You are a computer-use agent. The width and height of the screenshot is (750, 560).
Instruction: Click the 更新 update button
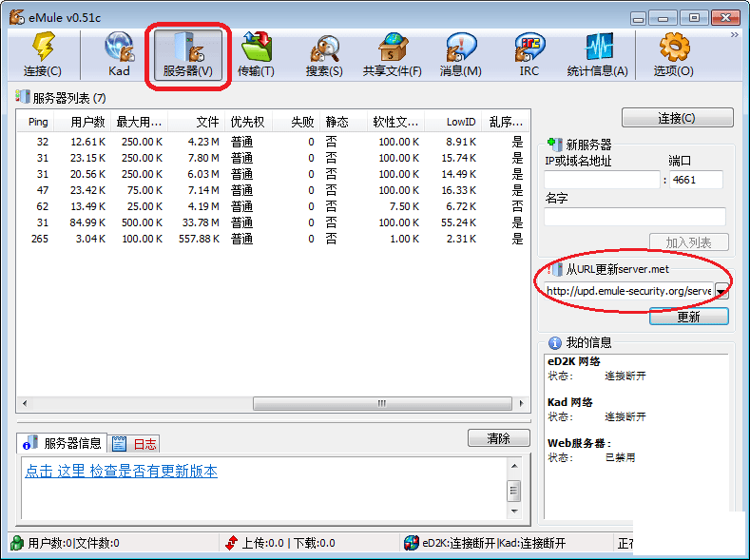[689, 316]
